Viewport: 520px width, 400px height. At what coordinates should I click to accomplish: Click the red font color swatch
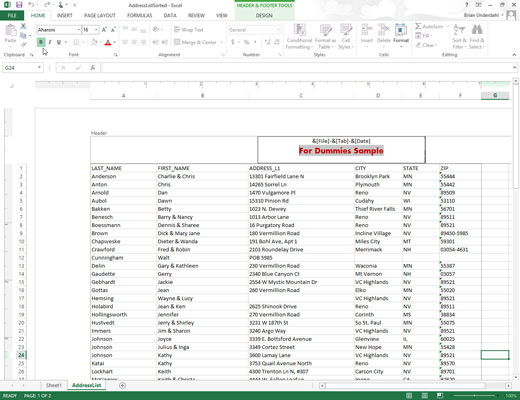click(108, 42)
